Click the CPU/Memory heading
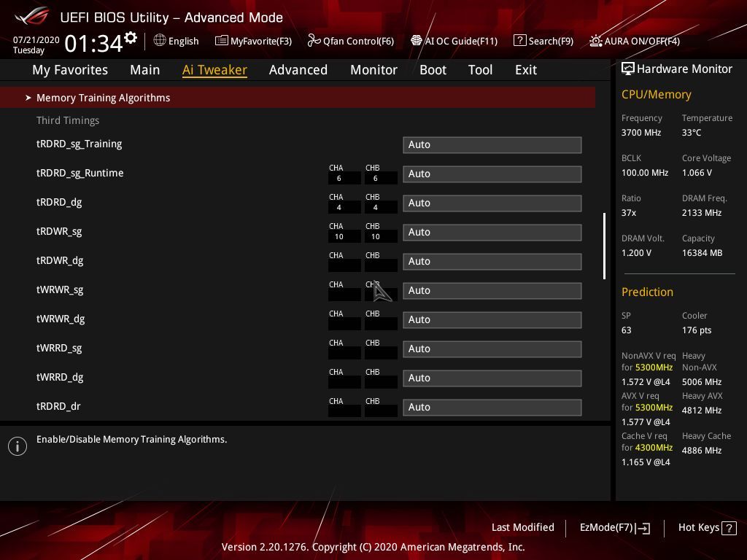 (x=656, y=94)
